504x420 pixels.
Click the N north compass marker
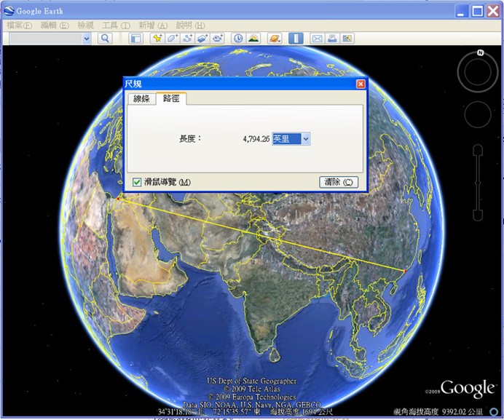480,52
